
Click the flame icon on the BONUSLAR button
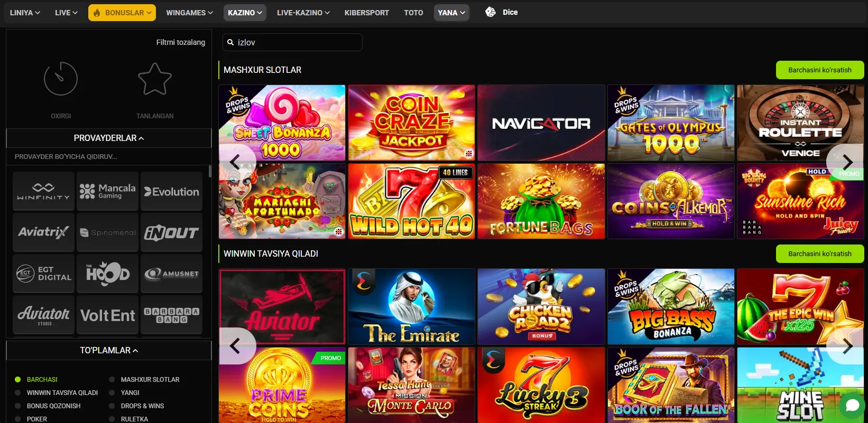click(97, 13)
